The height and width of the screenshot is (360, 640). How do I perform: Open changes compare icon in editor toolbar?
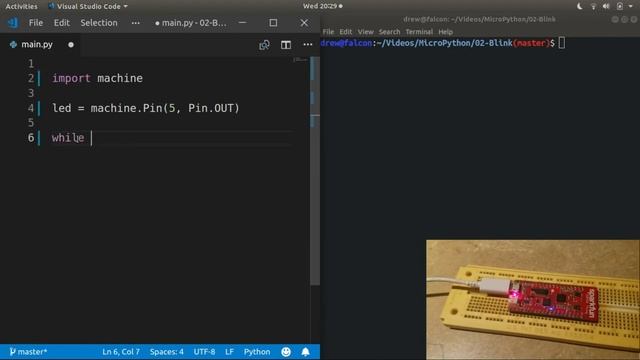(264, 45)
